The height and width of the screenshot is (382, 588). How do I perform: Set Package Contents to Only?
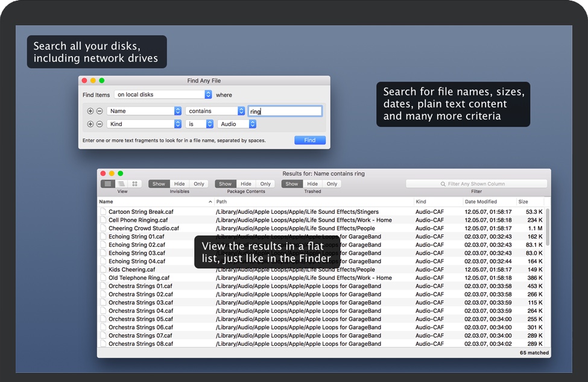265,184
